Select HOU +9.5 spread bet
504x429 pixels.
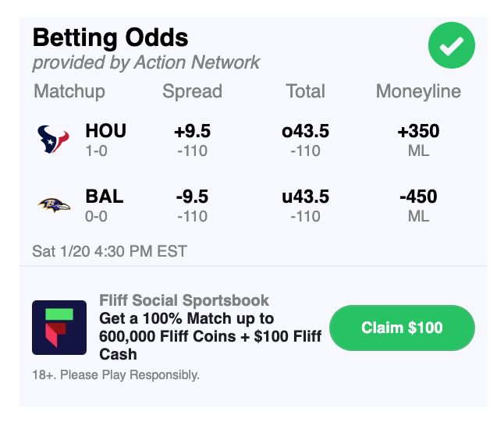tap(192, 140)
